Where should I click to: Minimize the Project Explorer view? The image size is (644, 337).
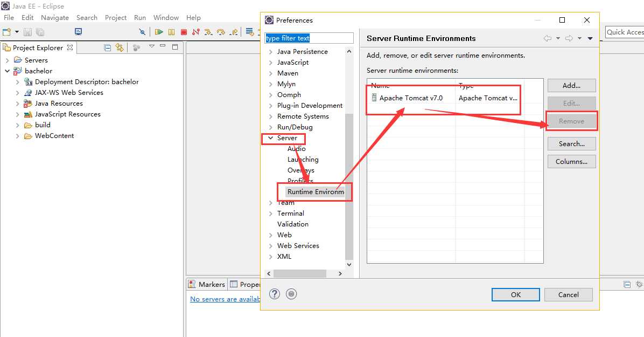pos(163,46)
